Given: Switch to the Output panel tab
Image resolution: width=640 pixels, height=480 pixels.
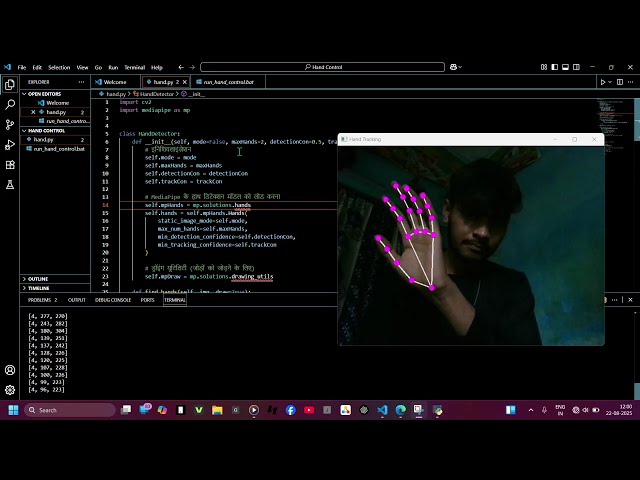Looking at the screenshot, I should pos(76,300).
